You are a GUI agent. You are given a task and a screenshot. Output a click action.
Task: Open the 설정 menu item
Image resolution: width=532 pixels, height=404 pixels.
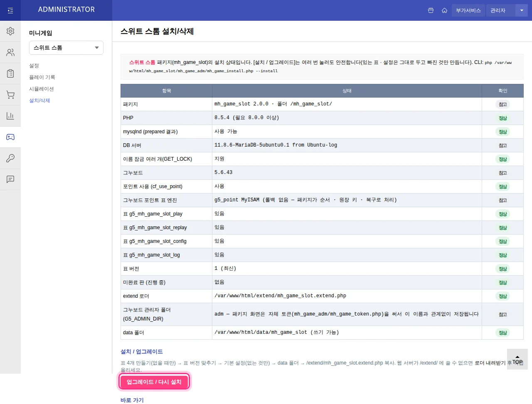pos(34,66)
